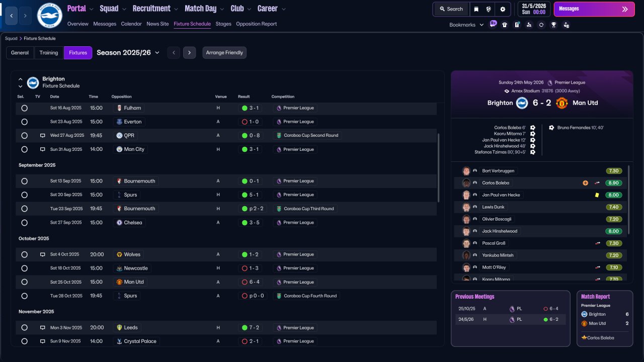Open the trophy shortcut icon
This screenshot has width=644, height=362.
point(553,25)
